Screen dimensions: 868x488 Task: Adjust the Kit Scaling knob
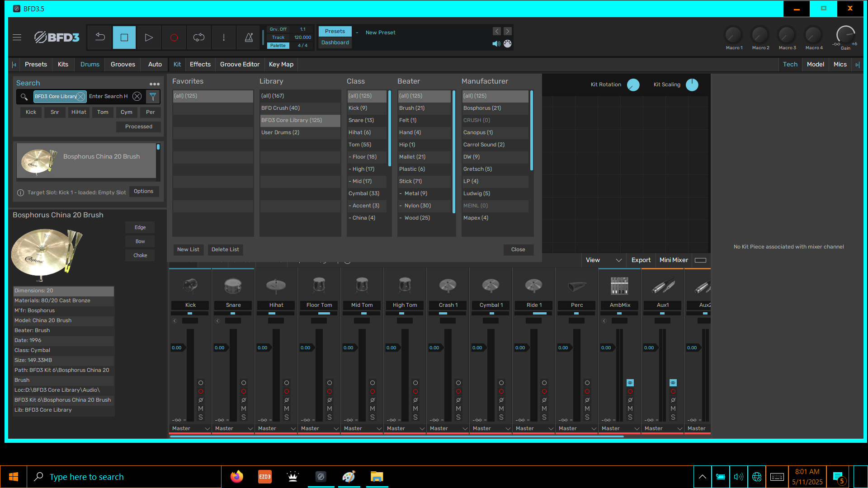coord(692,85)
